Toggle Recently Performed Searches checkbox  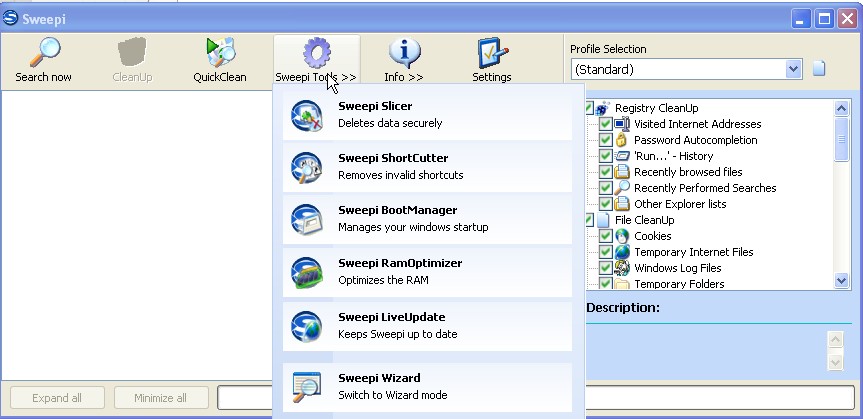click(605, 188)
